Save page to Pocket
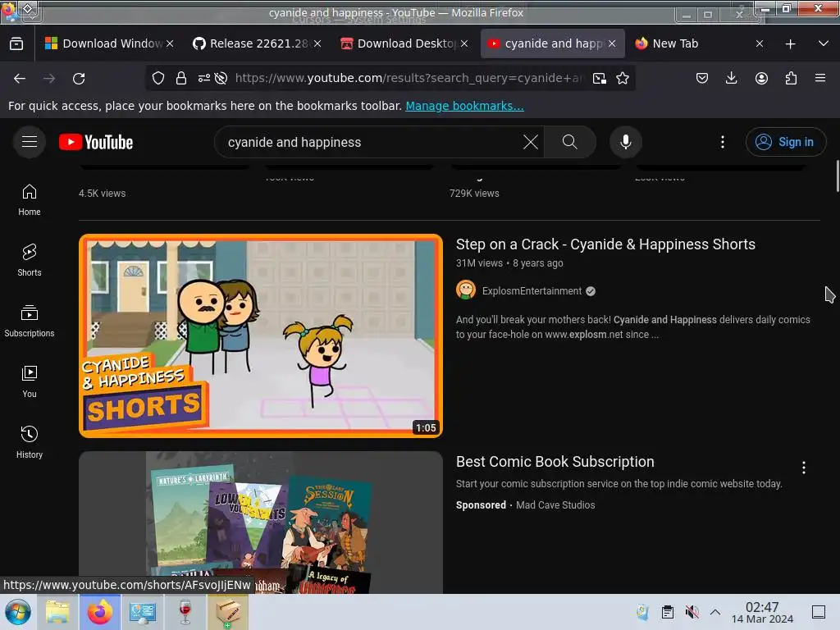This screenshot has height=630, width=840. (x=702, y=78)
